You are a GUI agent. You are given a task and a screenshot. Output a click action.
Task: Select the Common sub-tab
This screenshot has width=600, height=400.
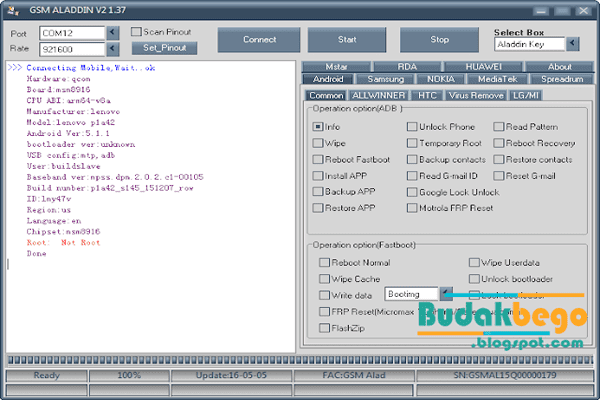click(326, 95)
